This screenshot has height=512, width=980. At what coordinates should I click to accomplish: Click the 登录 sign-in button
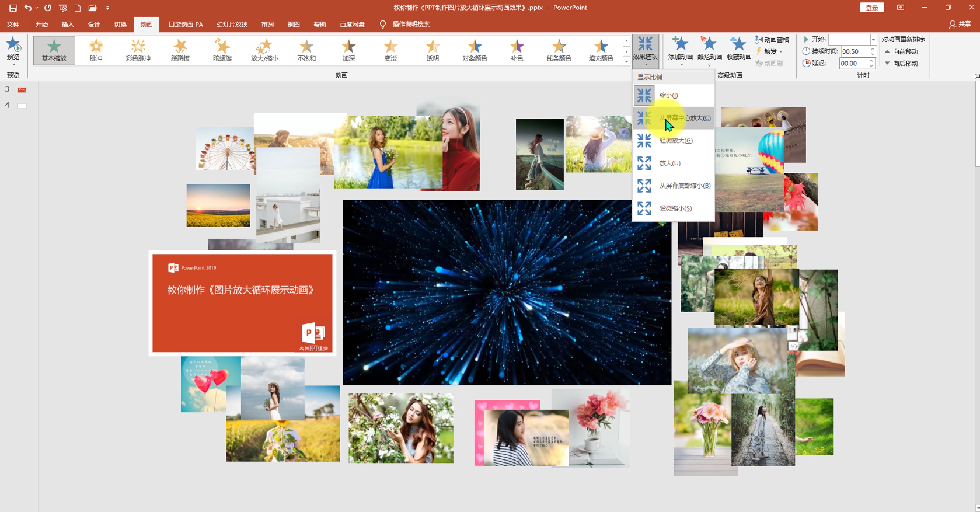coord(872,8)
